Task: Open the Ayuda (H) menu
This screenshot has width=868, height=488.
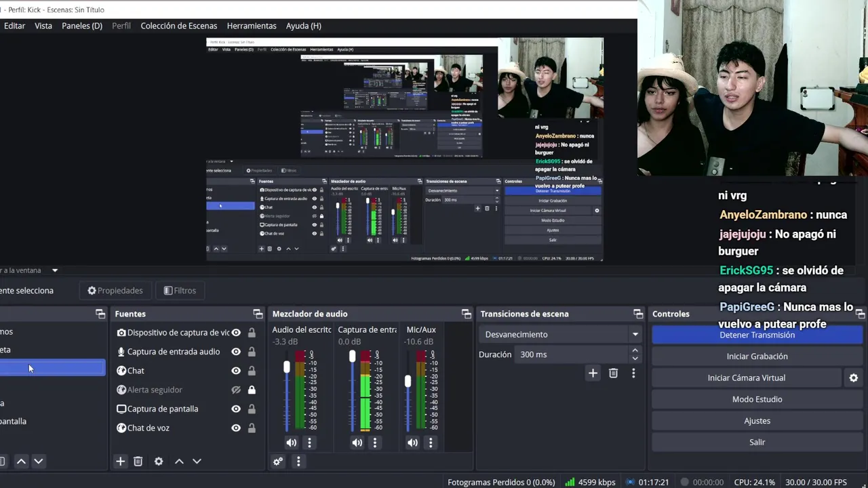Action: tap(303, 26)
